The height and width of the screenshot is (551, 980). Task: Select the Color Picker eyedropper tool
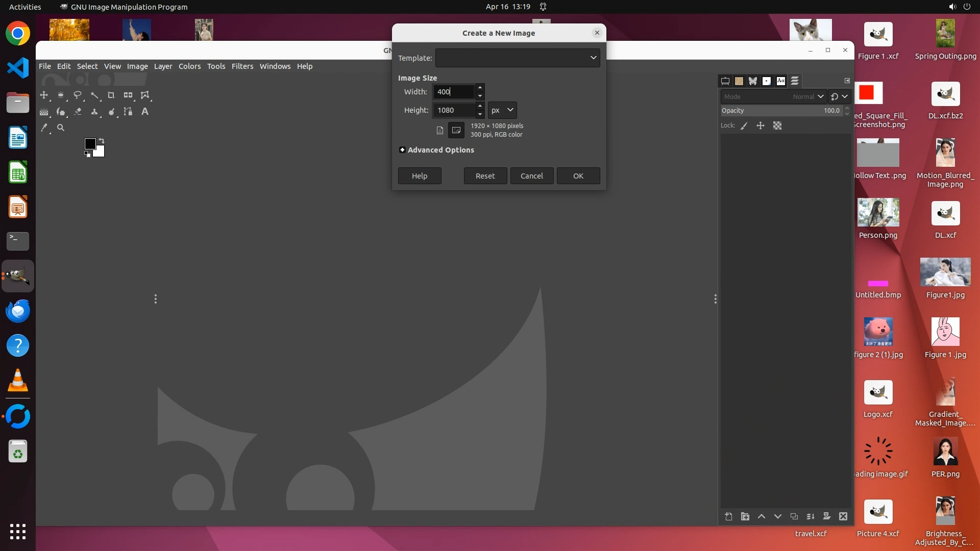tap(44, 128)
